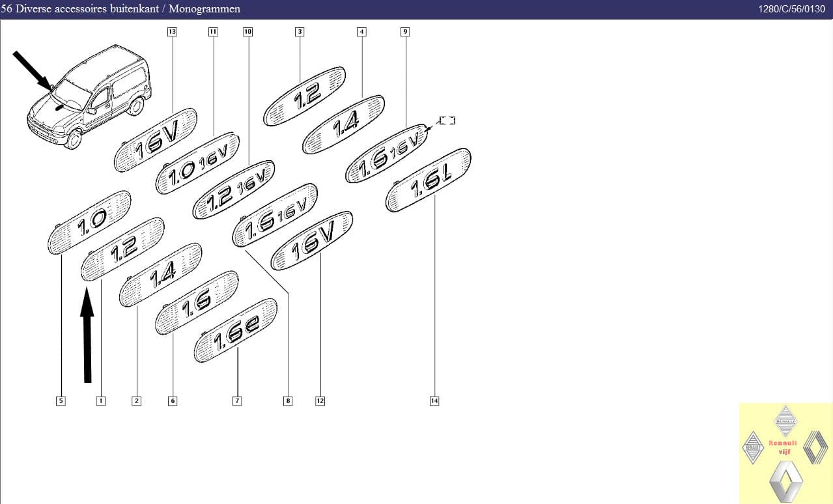
Task: Select the outlined Renault logo on the right
Action: (815, 448)
